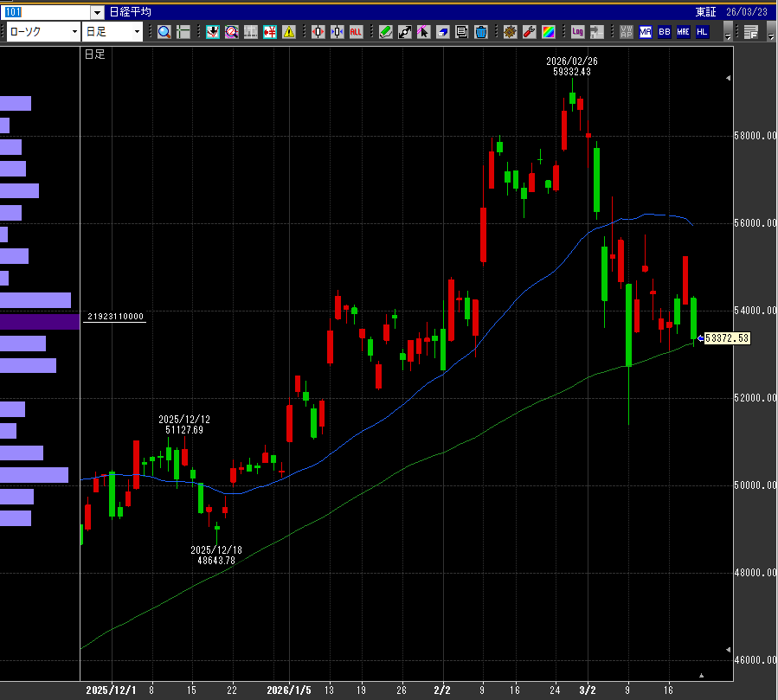Viewport: 778px width, 700px height.
Task: Click the list layout icon at the right of the toolbar
Action: pos(750,32)
